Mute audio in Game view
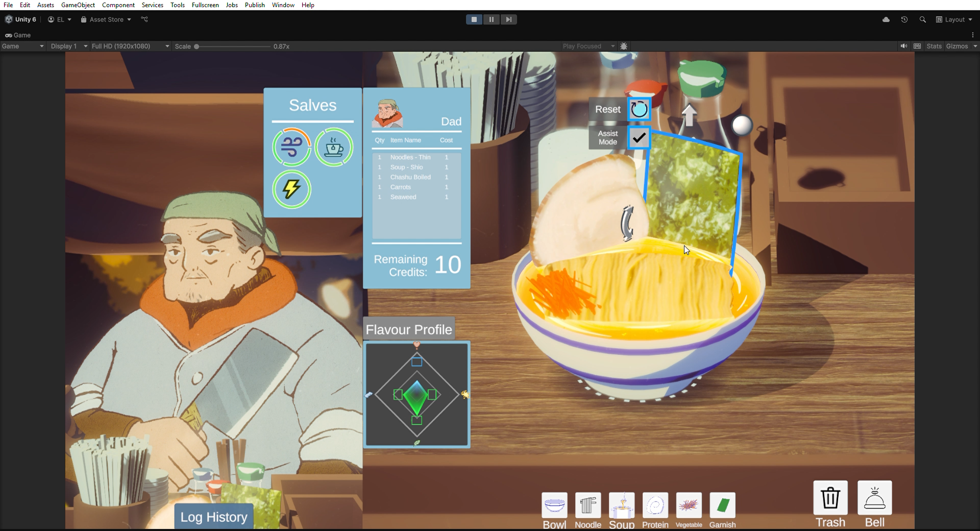Screen dimensions: 980x531 [904, 46]
